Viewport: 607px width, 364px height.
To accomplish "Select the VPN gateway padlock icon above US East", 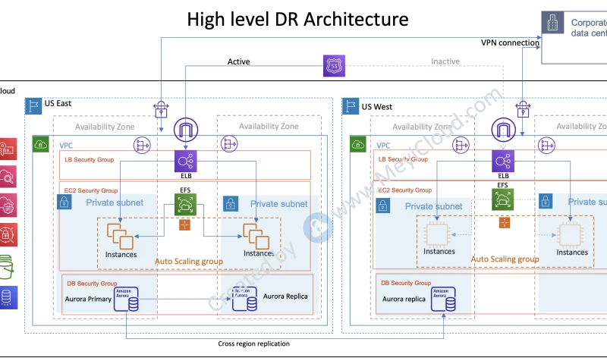I will pos(161,109).
